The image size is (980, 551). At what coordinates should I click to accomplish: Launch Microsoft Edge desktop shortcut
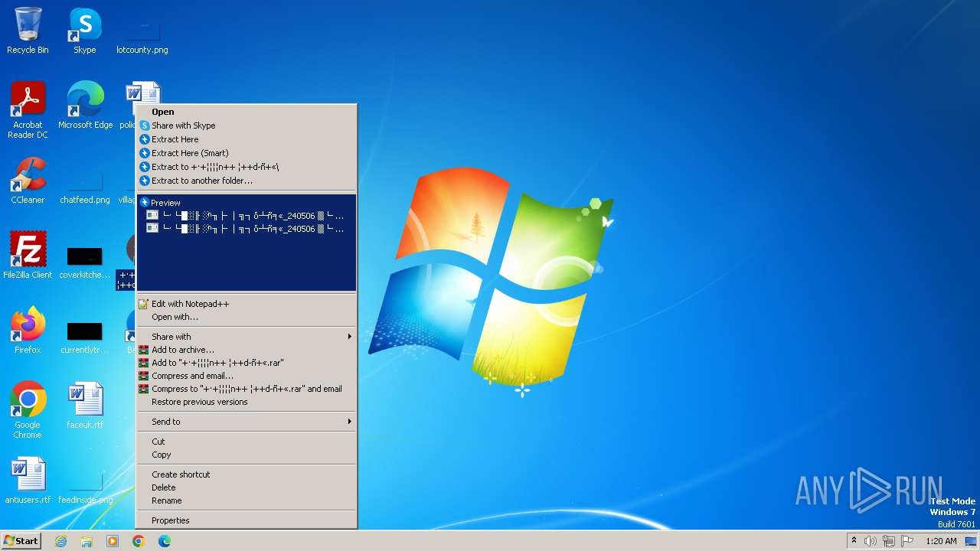click(x=85, y=106)
